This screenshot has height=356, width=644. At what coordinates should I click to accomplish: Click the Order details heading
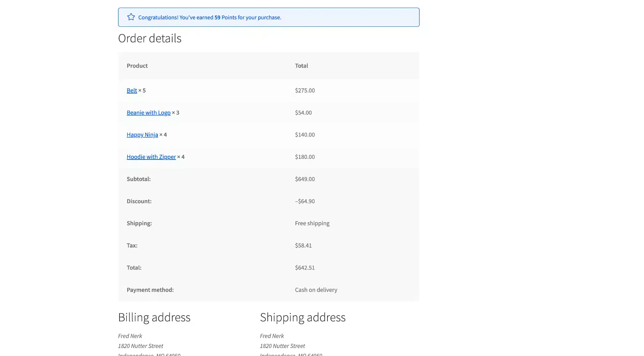(x=149, y=38)
